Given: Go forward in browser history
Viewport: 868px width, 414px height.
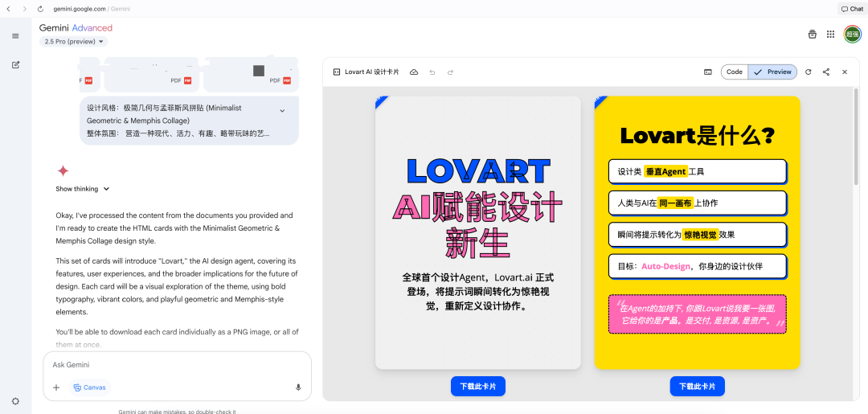Looking at the screenshot, I should coord(24,9).
